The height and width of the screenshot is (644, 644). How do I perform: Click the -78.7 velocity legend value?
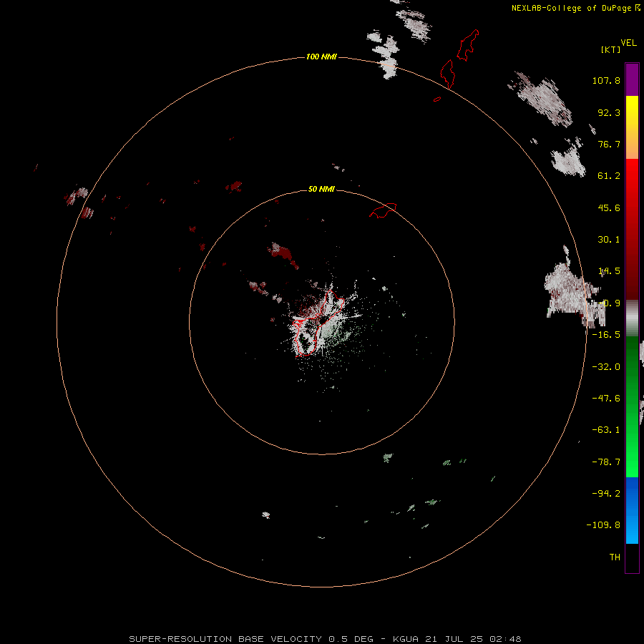click(x=606, y=462)
